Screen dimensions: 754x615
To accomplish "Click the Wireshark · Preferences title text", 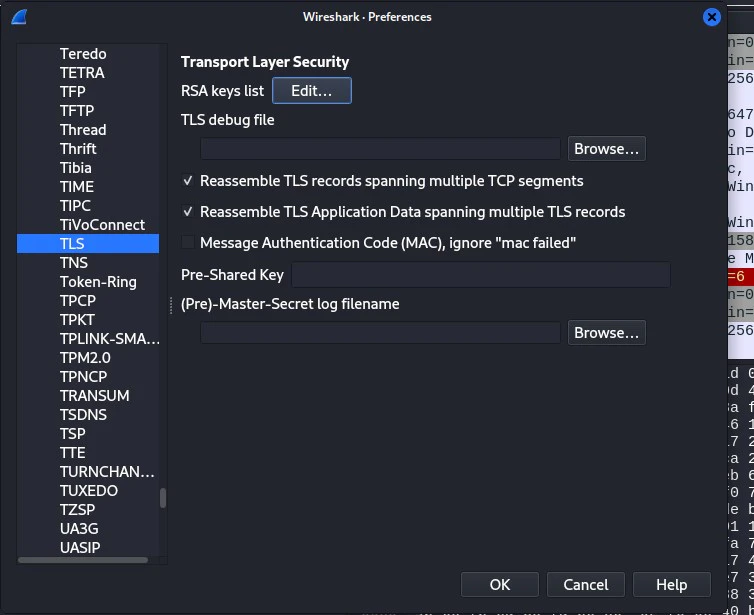I will click(x=367, y=17).
